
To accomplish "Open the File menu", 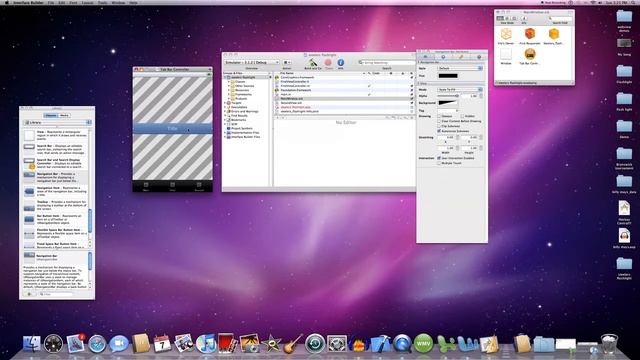I will click(x=51, y=2).
